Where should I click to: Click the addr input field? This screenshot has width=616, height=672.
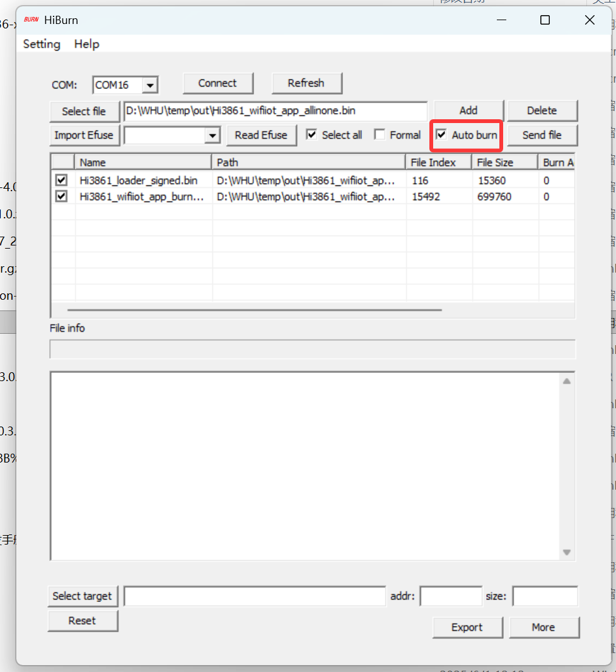pyautogui.click(x=451, y=596)
